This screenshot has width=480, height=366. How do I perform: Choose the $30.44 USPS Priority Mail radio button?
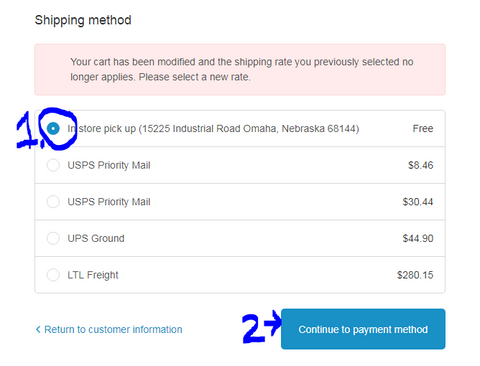click(x=53, y=202)
